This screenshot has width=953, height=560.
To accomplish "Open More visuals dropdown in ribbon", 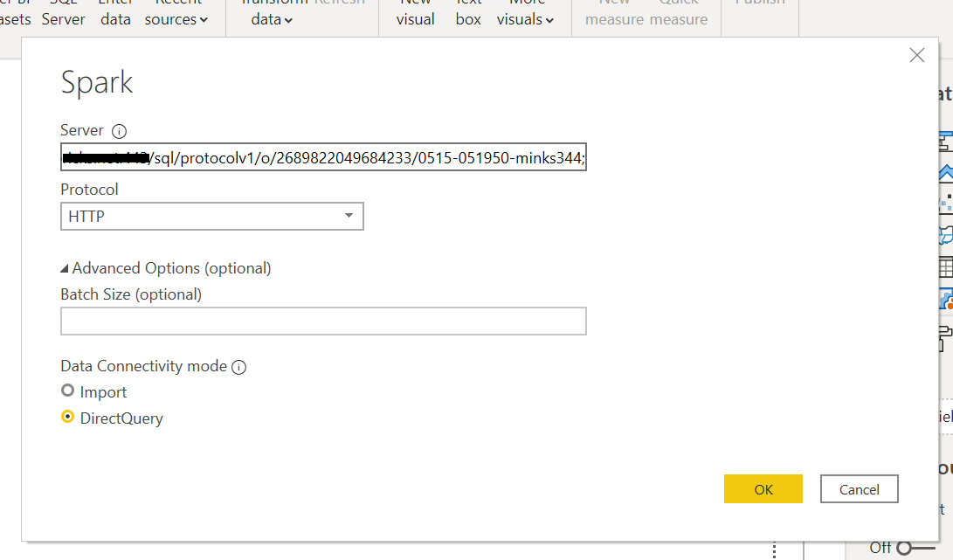I will point(525,13).
